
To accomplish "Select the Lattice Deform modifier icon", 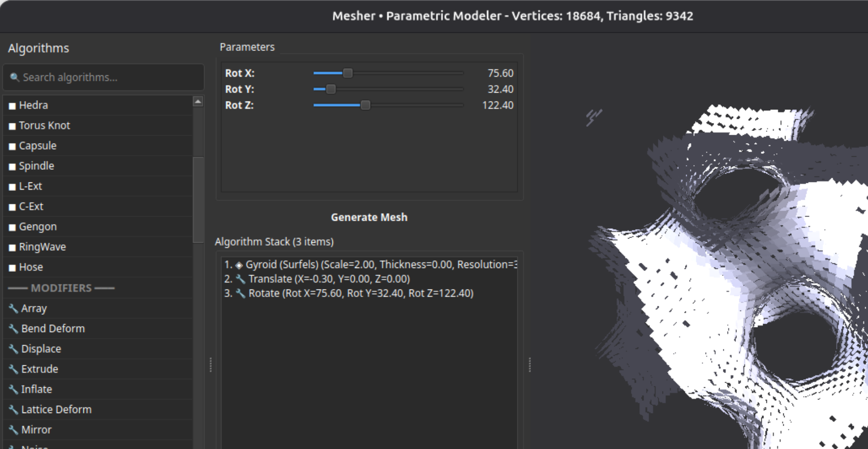I will click(x=13, y=409).
